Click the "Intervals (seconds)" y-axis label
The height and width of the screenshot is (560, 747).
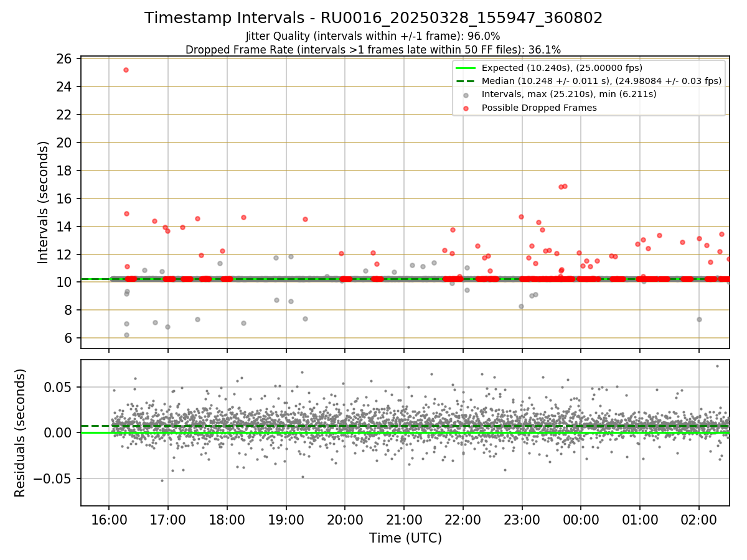click(43, 202)
